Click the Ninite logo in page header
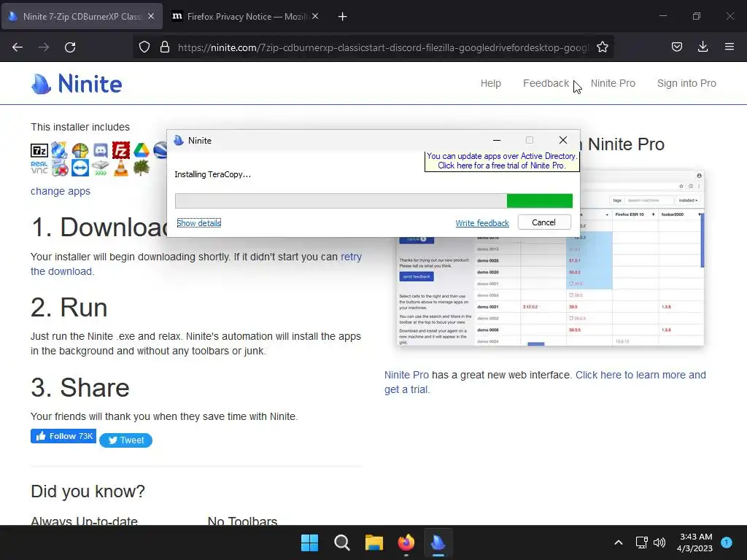This screenshot has height=560, width=747. tap(77, 84)
